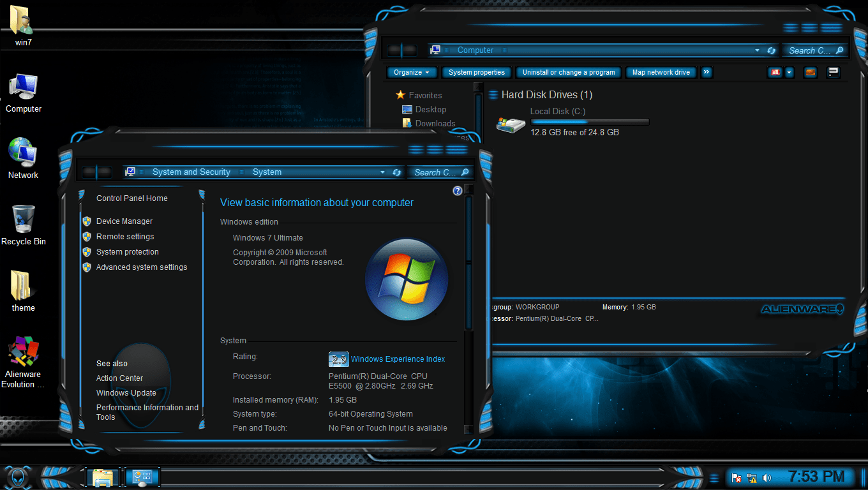Screen dimensions: 868x490
Task: Open Windows Update link
Action: coord(126,393)
